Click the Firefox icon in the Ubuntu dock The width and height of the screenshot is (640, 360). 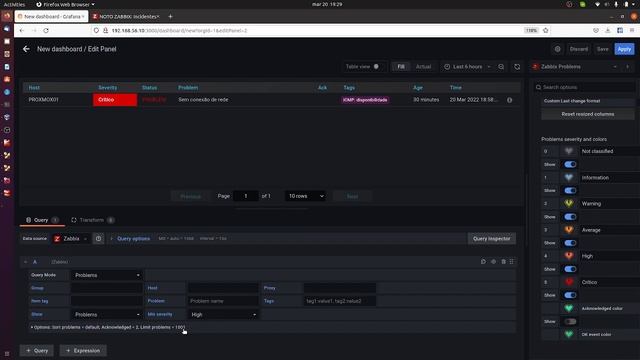[7, 16]
